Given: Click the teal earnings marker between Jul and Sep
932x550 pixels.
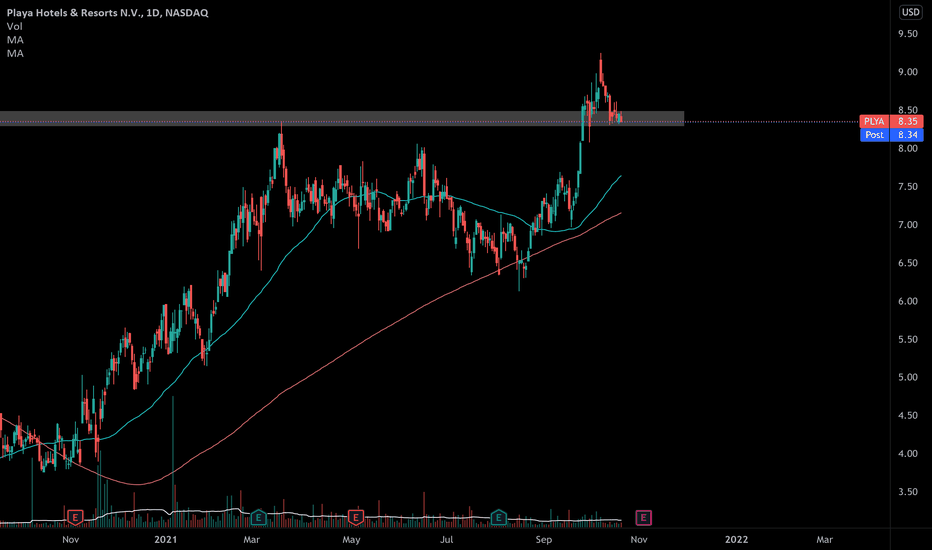Looking at the screenshot, I should (499, 517).
